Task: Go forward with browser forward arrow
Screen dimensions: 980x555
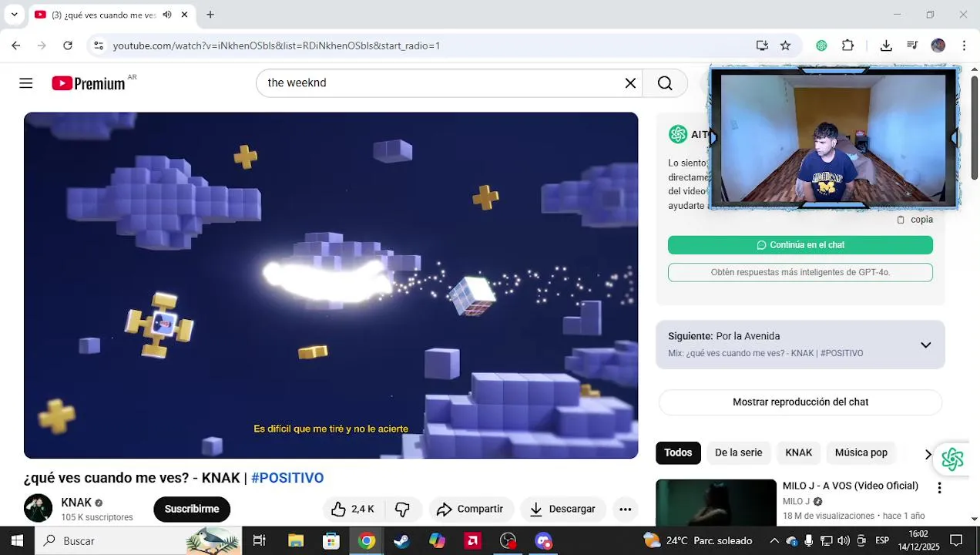Action: [x=42, y=45]
